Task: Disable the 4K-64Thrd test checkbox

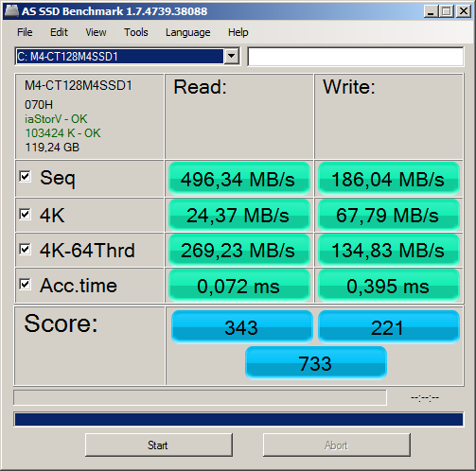Action: [x=25, y=249]
